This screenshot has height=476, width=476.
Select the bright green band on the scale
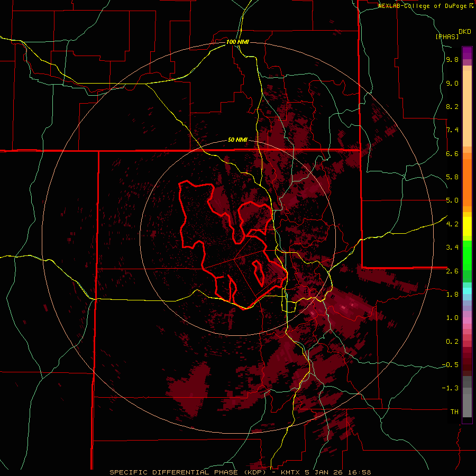(x=467, y=255)
